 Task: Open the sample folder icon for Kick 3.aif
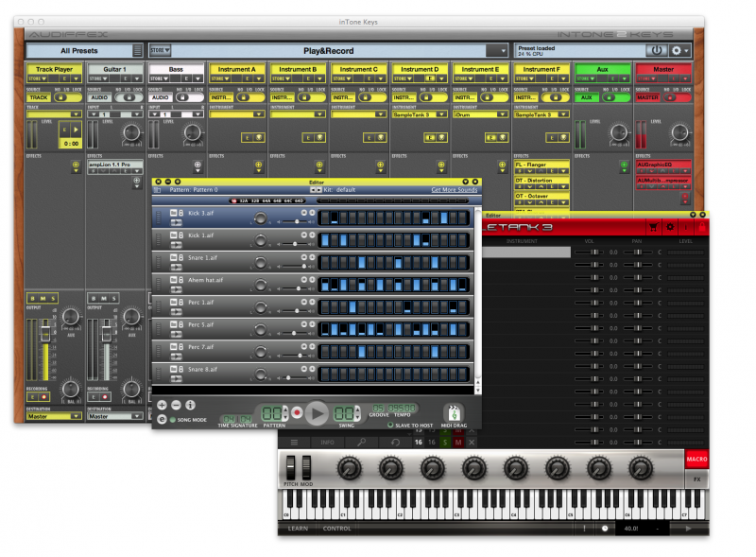pyautogui.click(x=173, y=213)
